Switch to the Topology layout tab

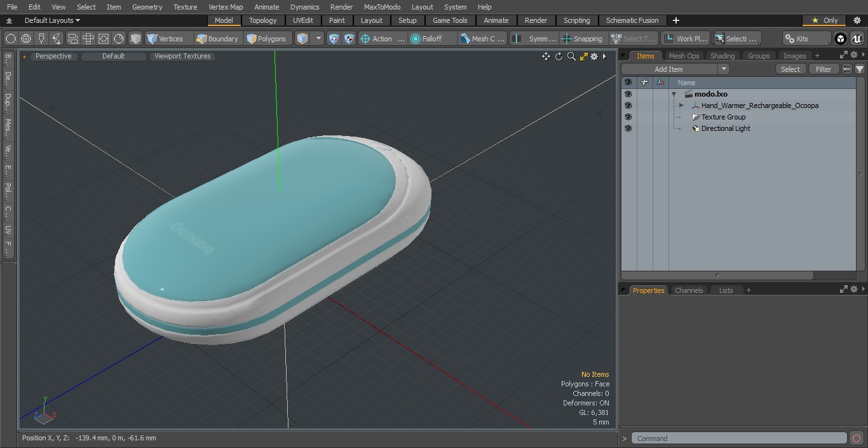click(x=263, y=20)
